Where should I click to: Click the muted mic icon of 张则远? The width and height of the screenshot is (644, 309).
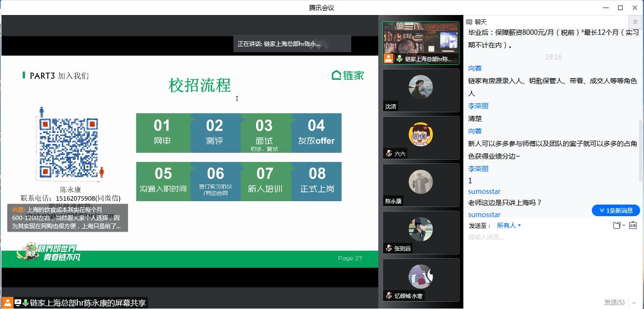coord(389,248)
